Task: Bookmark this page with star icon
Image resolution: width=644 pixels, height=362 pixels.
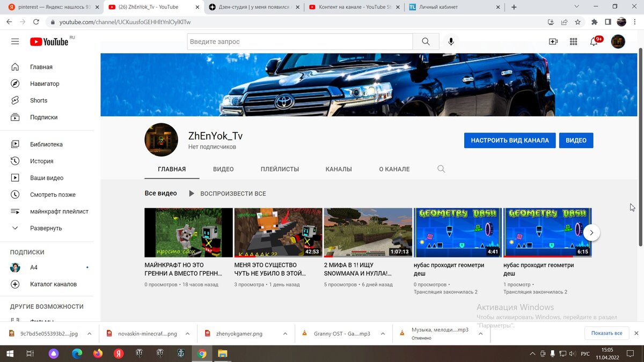Action: (x=577, y=22)
